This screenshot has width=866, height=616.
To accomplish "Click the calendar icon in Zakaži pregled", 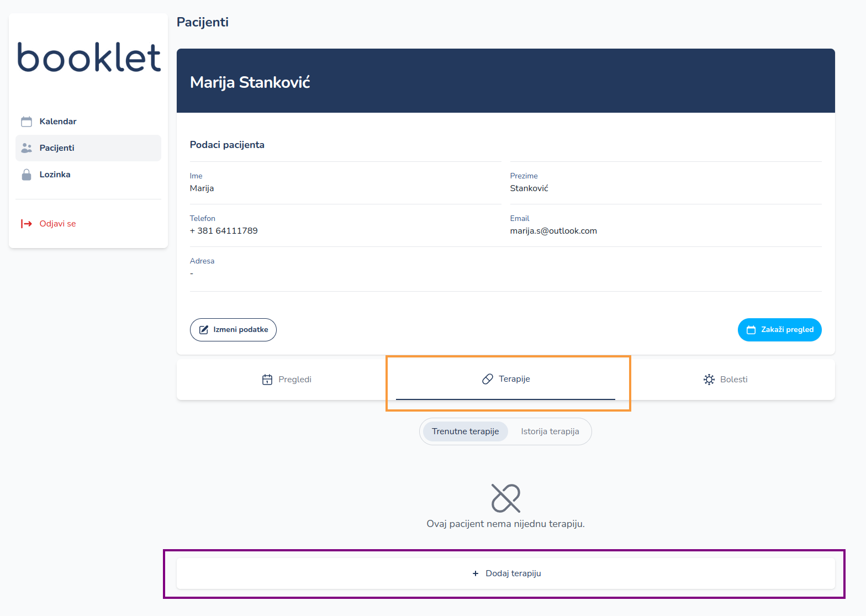I will (x=751, y=330).
